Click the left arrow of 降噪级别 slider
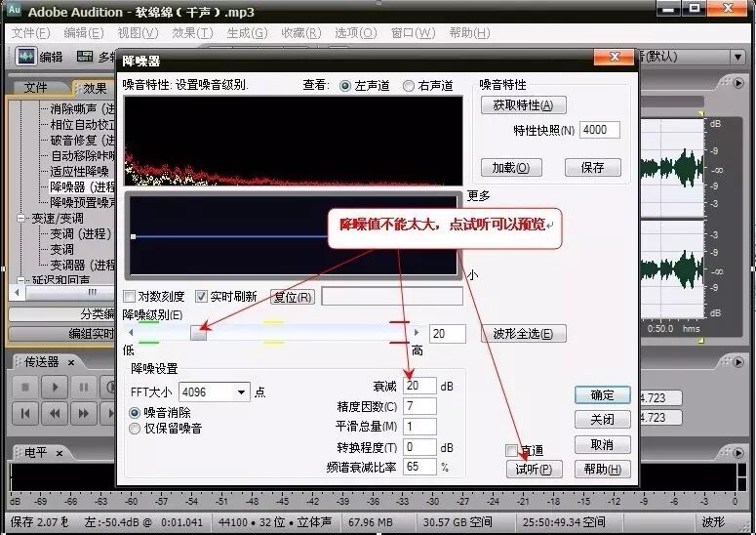This screenshot has width=756, height=535. 131,332
